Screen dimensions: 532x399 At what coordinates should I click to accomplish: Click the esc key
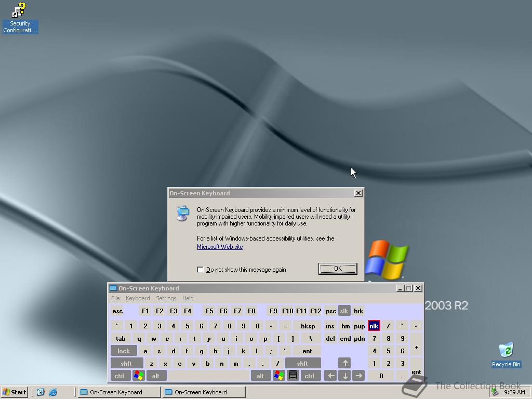pos(117,311)
